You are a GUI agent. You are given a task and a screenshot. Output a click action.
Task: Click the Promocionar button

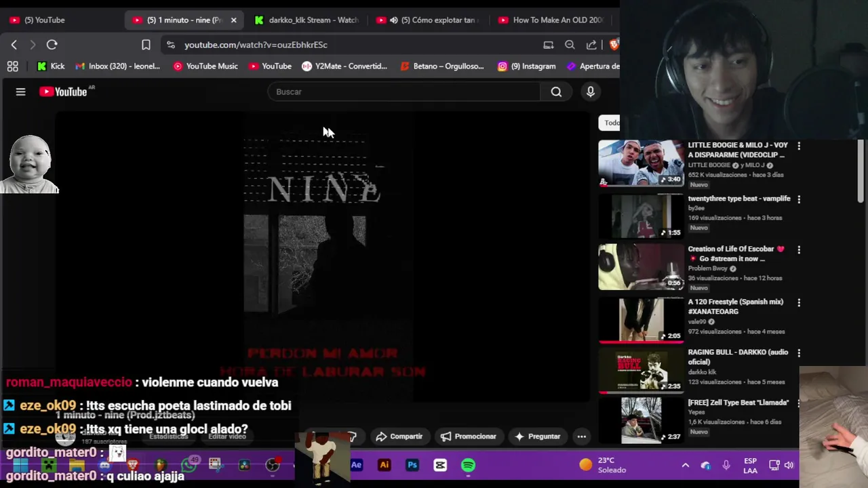coord(469,436)
